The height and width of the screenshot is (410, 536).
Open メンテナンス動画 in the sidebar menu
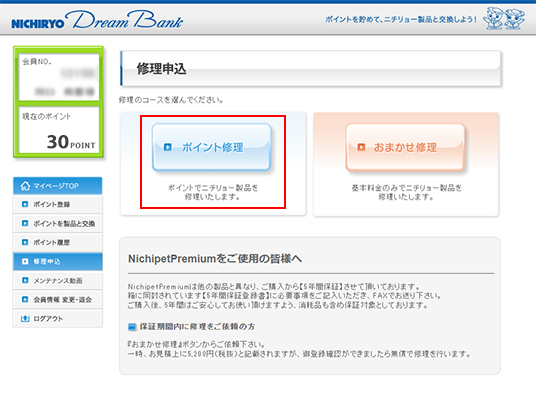click(x=57, y=280)
